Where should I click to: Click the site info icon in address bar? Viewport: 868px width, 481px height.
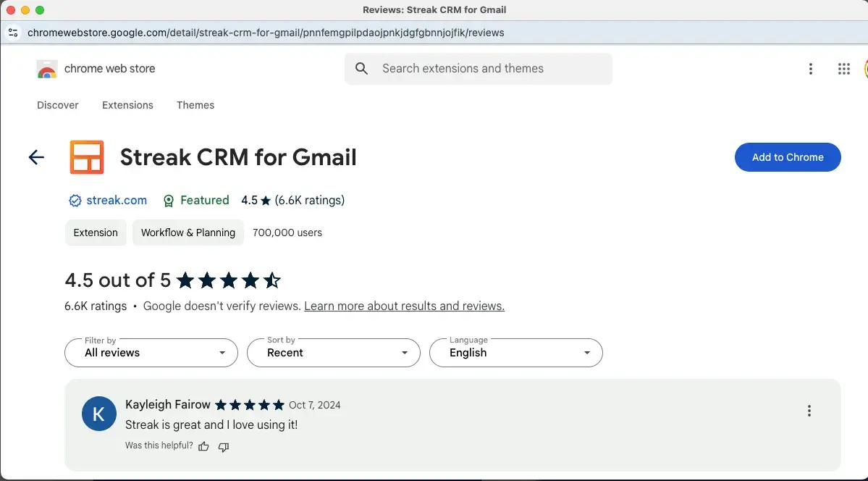click(13, 33)
